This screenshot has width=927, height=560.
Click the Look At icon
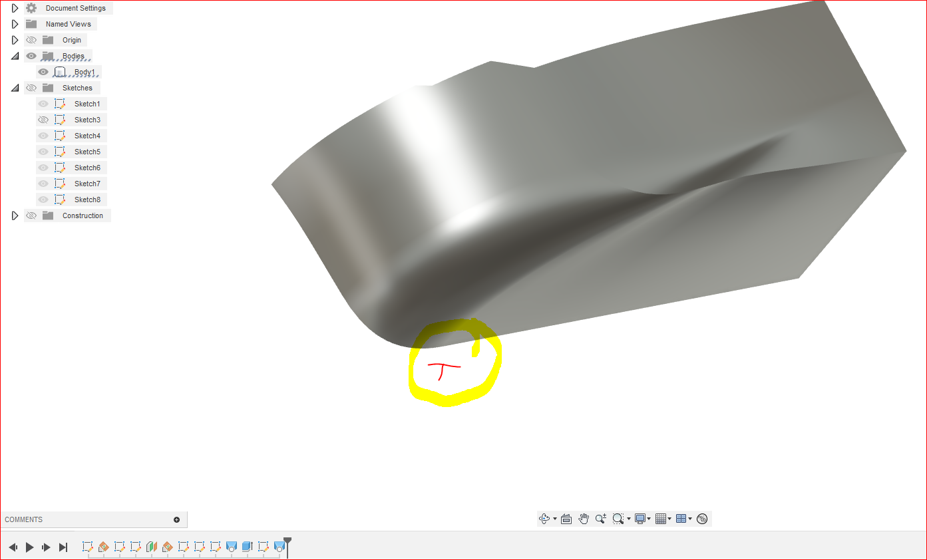pos(566,518)
